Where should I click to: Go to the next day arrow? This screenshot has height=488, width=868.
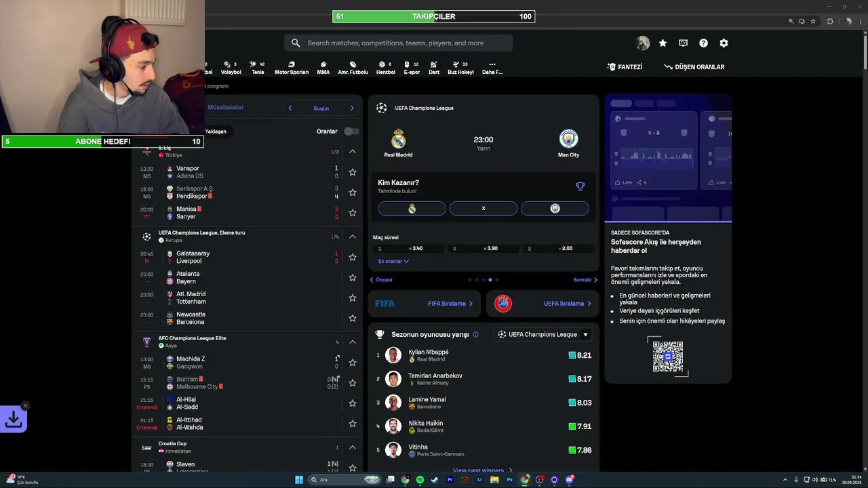coord(352,108)
